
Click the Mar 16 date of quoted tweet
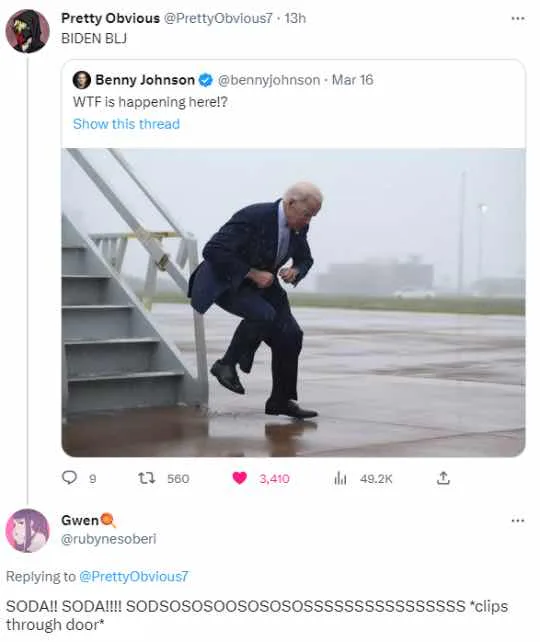352,80
